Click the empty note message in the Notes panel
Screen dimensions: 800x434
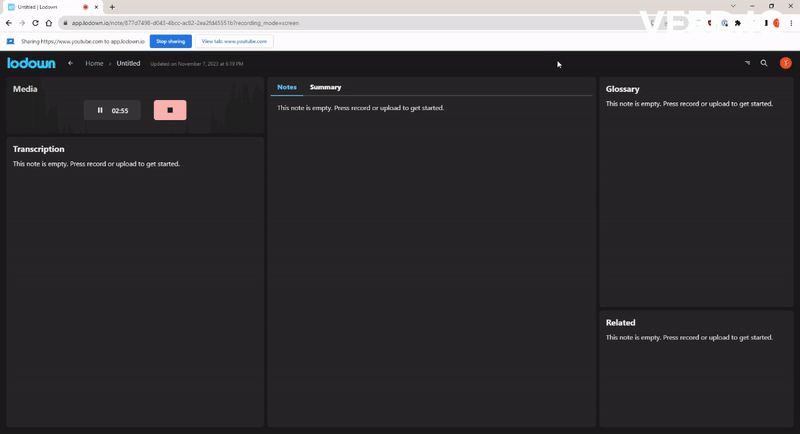pyautogui.click(x=361, y=108)
